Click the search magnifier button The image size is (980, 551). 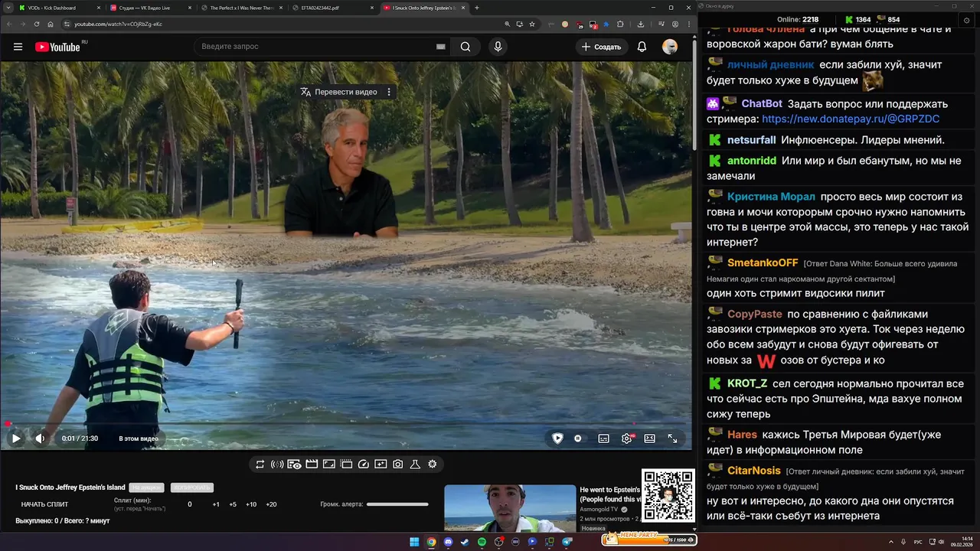pos(465,47)
